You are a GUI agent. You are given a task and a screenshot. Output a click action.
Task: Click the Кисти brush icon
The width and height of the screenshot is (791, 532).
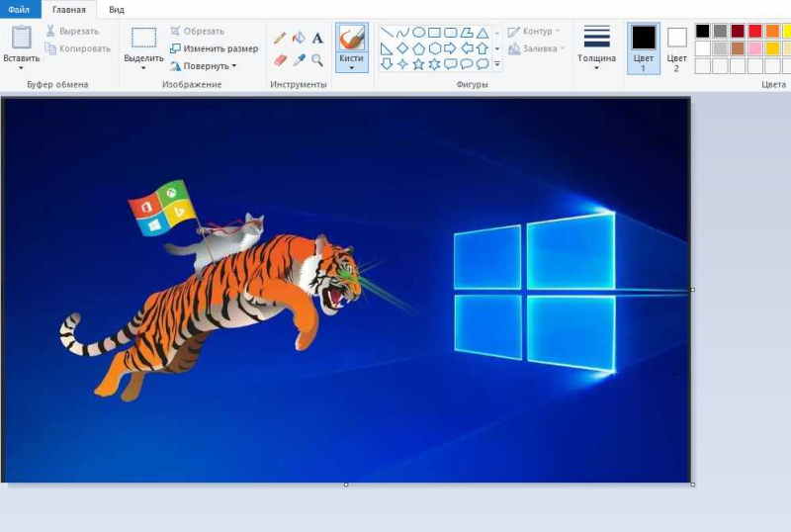pyautogui.click(x=352, y=38)
